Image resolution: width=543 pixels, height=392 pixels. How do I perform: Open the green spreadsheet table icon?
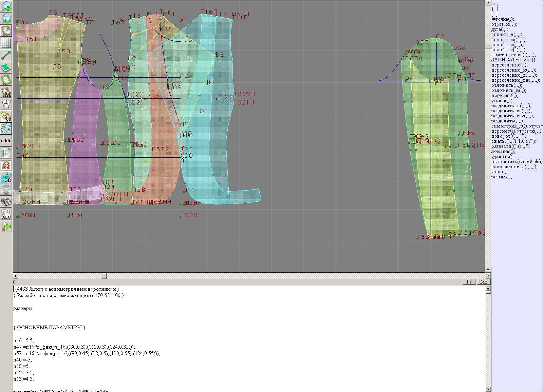pos(6,153)
